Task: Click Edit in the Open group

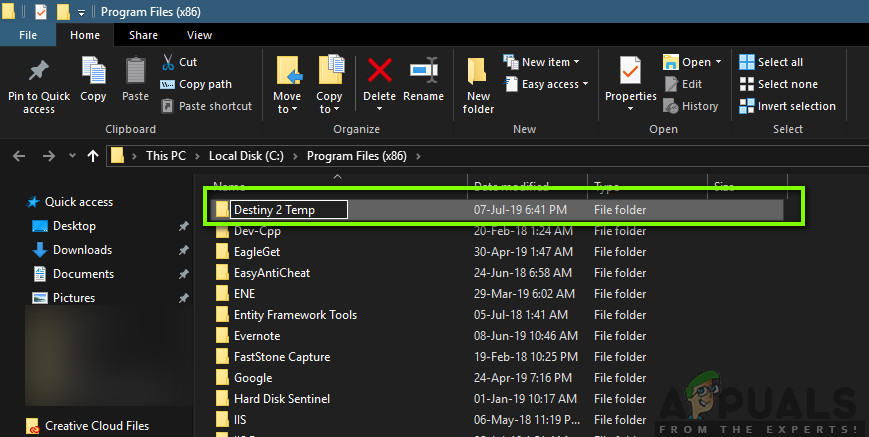Action: coord(683,84)
